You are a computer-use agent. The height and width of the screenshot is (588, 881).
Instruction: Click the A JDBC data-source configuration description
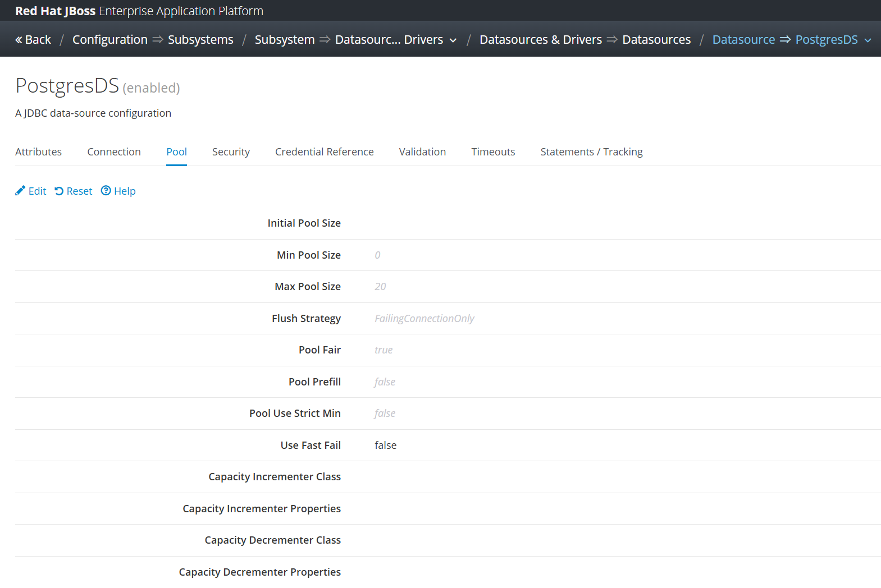[x=93, y=113]
